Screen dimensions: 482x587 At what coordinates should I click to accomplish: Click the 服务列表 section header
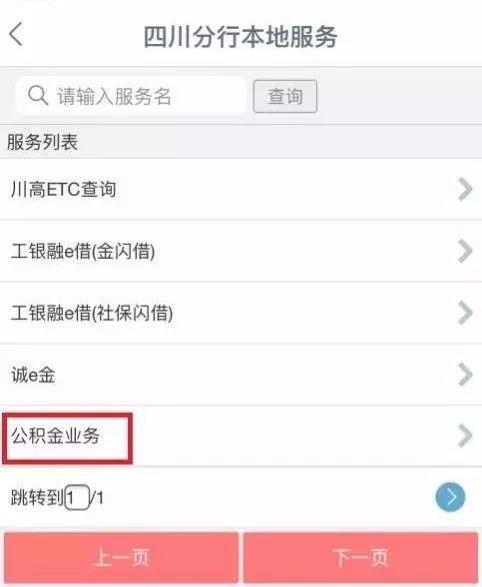click(x=42, y=142)
